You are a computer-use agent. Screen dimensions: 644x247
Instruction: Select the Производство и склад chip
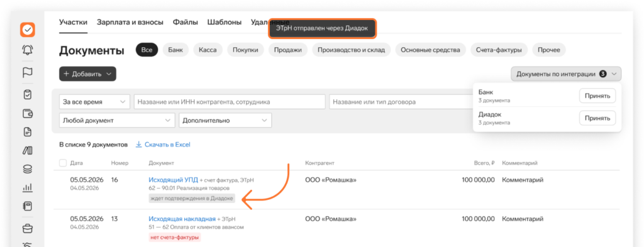coord(352,50)
